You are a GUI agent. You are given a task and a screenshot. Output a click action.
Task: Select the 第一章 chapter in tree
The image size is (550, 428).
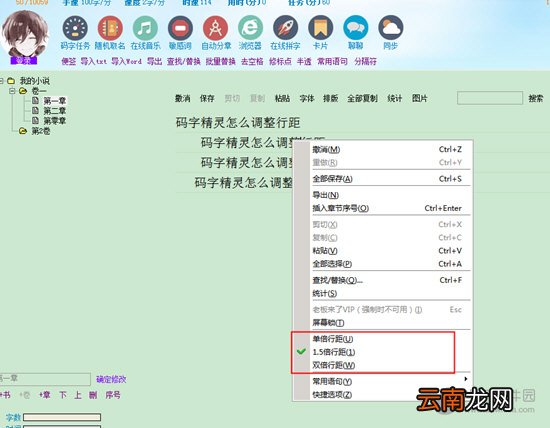55,101
